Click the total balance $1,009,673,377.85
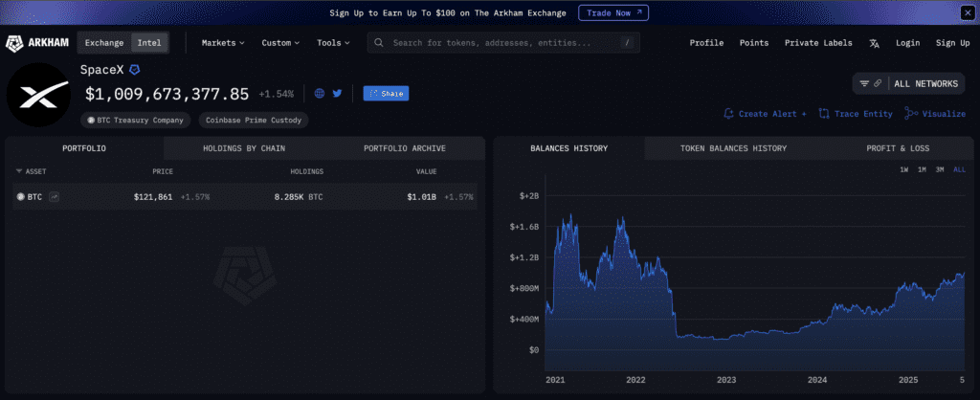The height and width of the screenshot is (400, 980). pos(167,94)
